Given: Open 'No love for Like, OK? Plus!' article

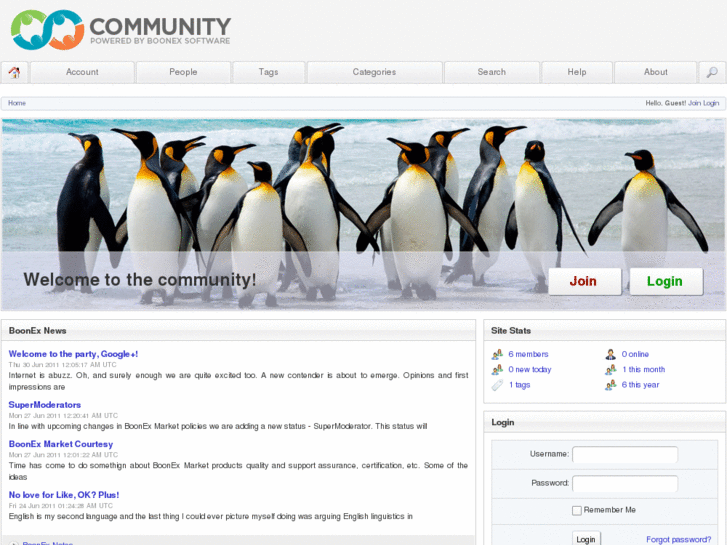Looking at the screenshot, I should point(64,495).
